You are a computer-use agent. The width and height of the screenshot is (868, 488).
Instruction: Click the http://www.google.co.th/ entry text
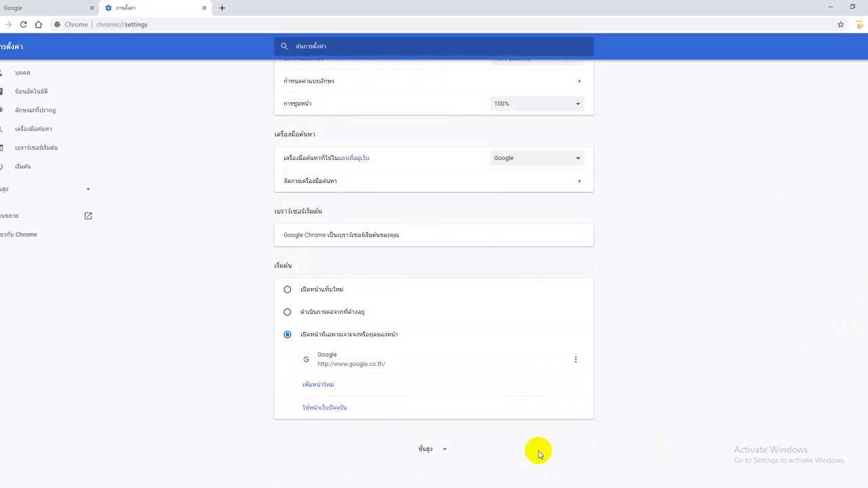351,364
